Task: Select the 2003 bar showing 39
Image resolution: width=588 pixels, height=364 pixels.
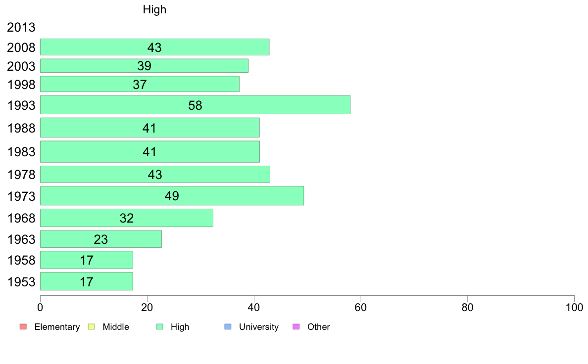Action: click(145, 66)
